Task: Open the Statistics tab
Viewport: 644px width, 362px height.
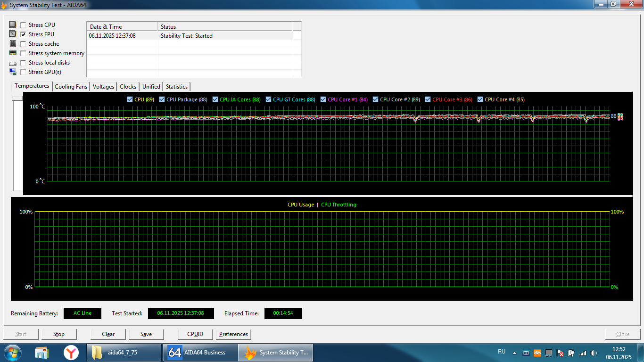Action: (x=177, y=87)
